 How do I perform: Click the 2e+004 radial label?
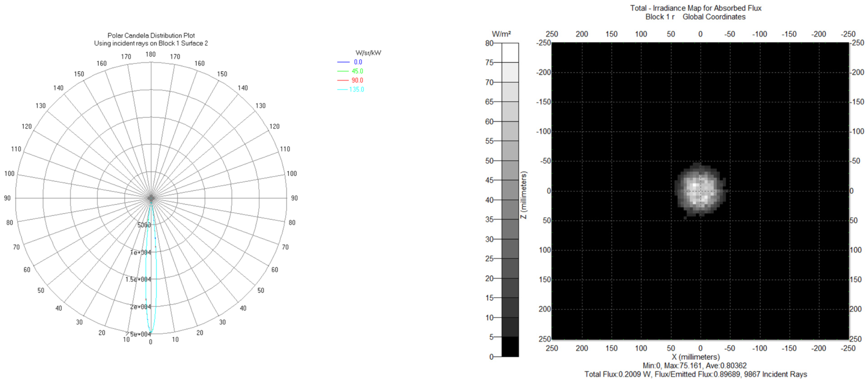tap(141, 307)
